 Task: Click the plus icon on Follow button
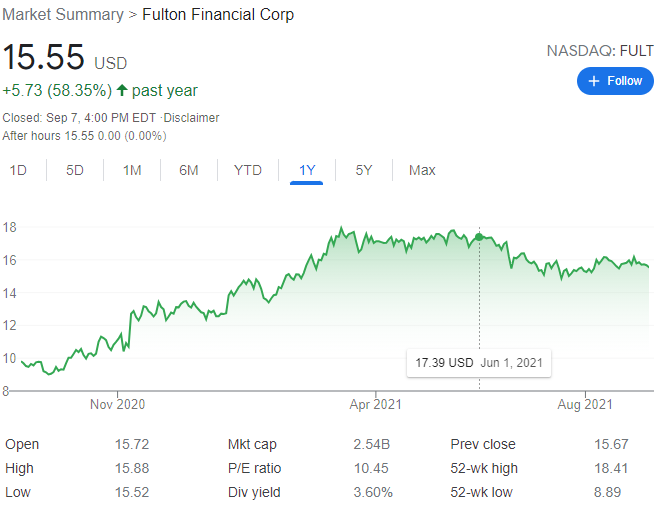coord(594,81)
